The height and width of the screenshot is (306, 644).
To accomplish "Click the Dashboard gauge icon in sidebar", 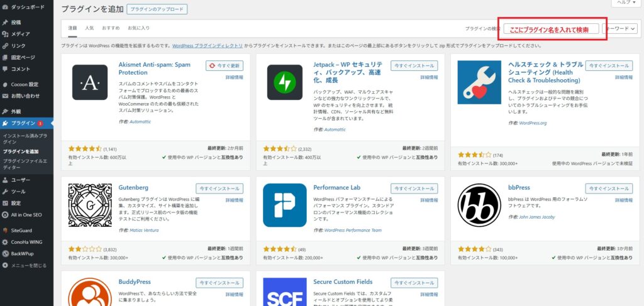I will [5, 7].
